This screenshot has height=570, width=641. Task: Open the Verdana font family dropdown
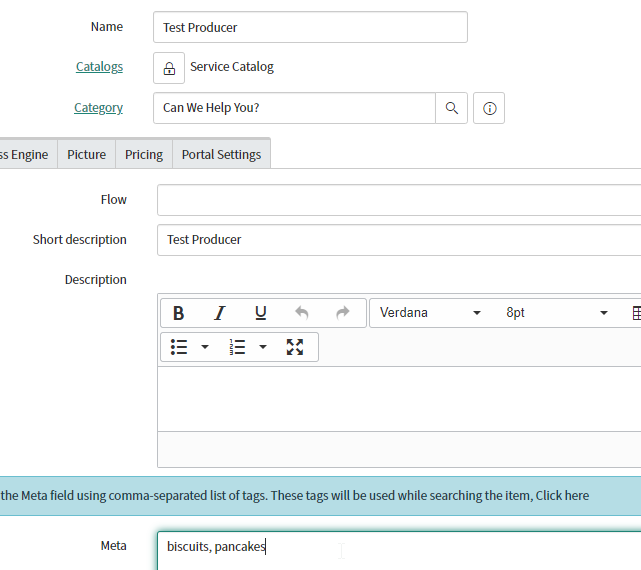click(430, 313)
